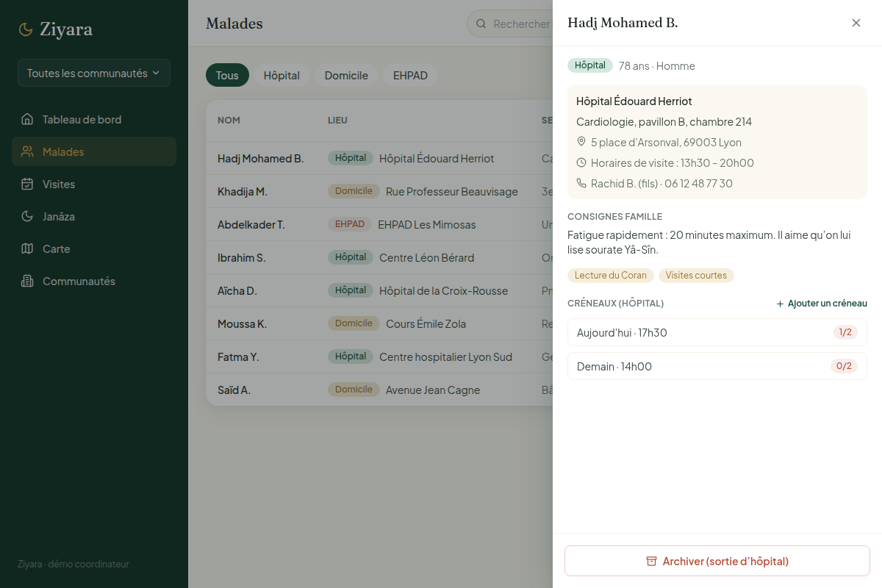Select the Tous filter tab
Image resolution: width=882 pixels, height=588 pixels.
pyautogui.click(x=227, y=76)
